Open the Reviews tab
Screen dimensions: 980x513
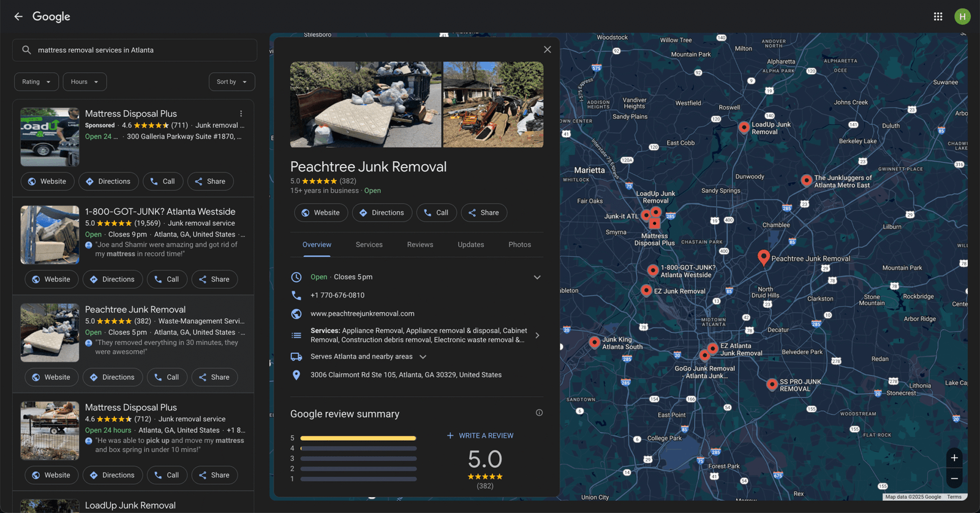pyautogui.click(x=420, y=245)
